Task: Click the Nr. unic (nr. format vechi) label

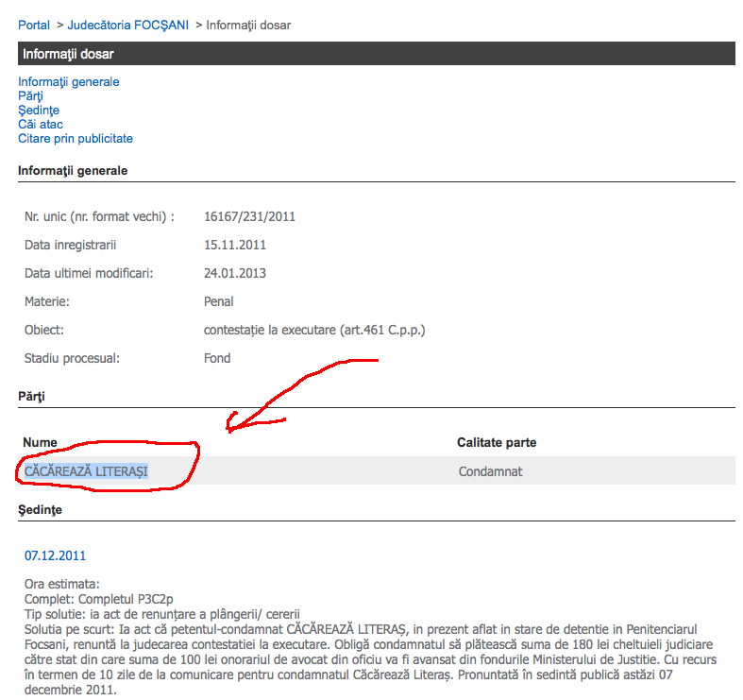Action: pos(99,216)
